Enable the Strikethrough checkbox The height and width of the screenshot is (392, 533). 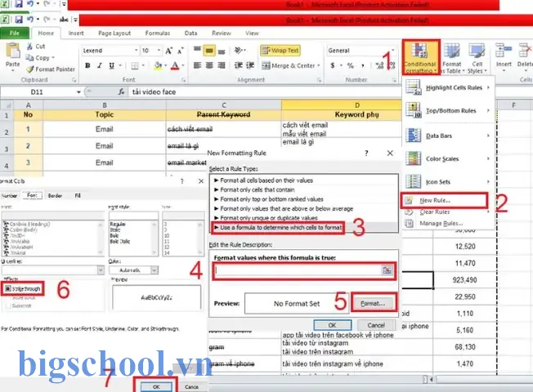coord(8,289)
